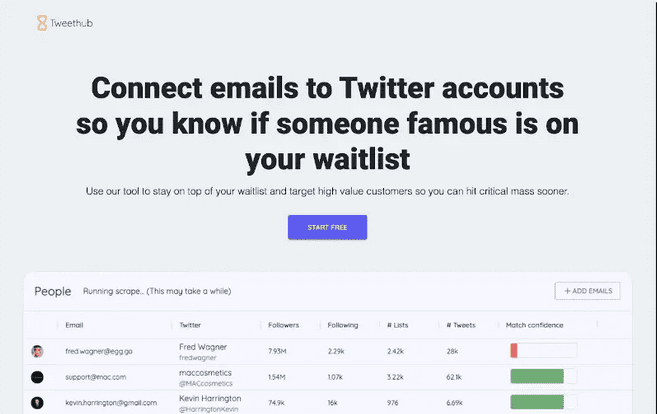657x414 pixels.
Task: Click the START FREE button
Action: pos(327,227)
